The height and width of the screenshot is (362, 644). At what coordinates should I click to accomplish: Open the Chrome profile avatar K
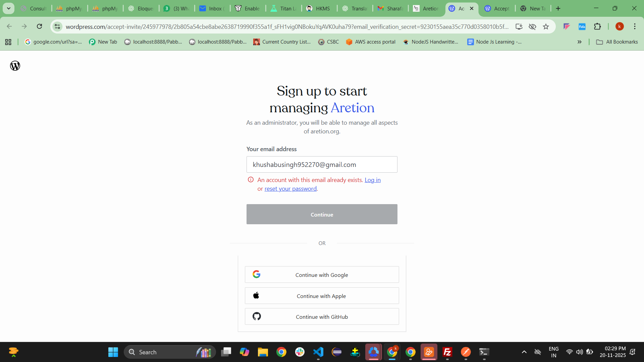click(620, 26)
